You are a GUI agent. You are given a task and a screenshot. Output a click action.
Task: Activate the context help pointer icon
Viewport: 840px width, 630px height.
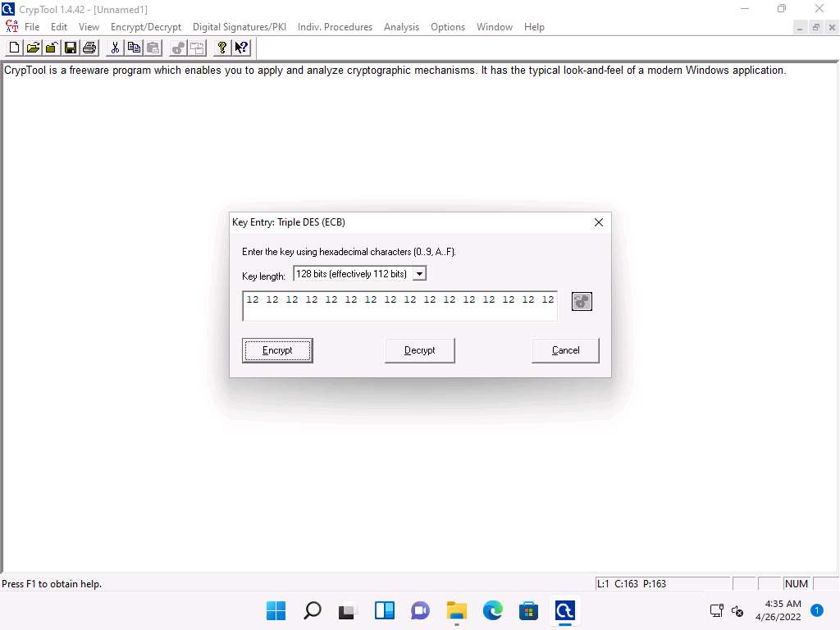(241, 48)
